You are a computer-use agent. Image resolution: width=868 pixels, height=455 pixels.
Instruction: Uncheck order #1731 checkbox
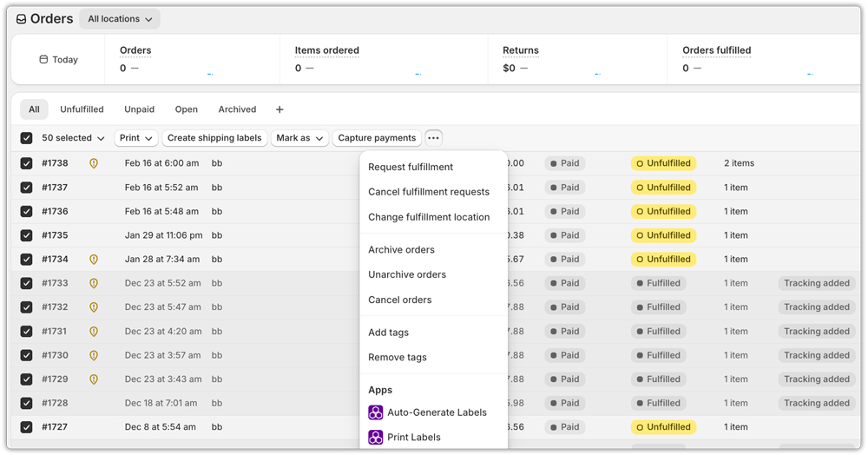(26, 331)
